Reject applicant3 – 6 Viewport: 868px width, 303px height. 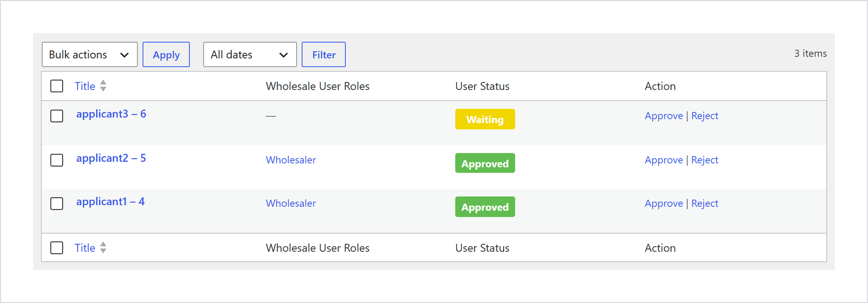pos(705,116)
